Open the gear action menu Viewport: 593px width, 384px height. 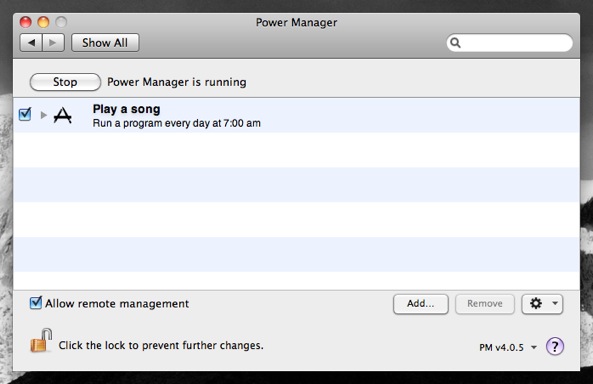pyautogui.click(x=542, y=304)
